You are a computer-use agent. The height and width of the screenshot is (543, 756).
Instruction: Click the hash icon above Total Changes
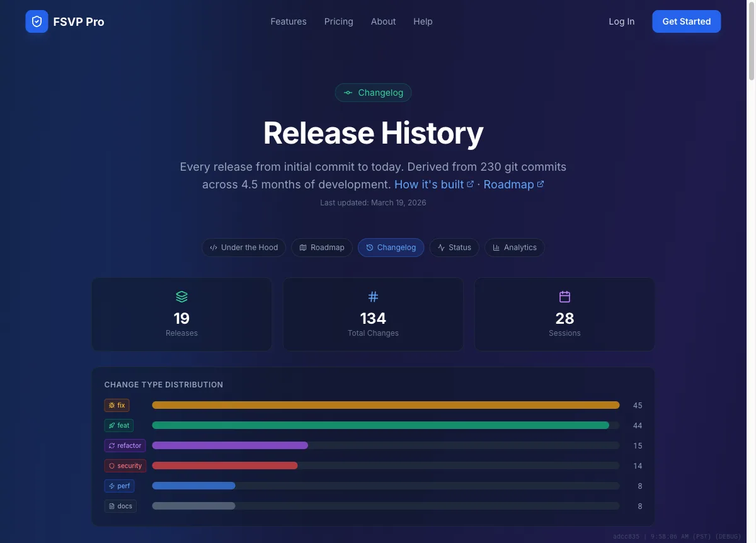coord(373,296)
